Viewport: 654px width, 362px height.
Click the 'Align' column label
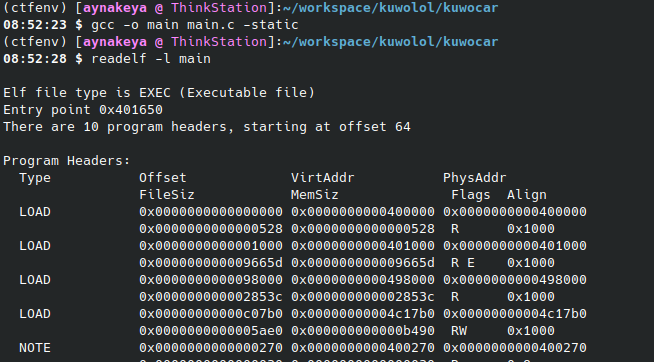526,195
